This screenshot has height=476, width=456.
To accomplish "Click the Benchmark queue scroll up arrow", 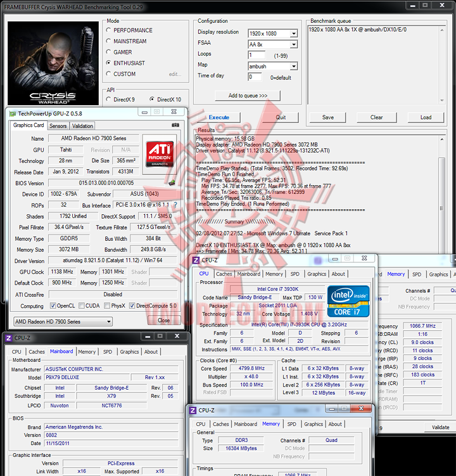I will [x=442, y=30].
